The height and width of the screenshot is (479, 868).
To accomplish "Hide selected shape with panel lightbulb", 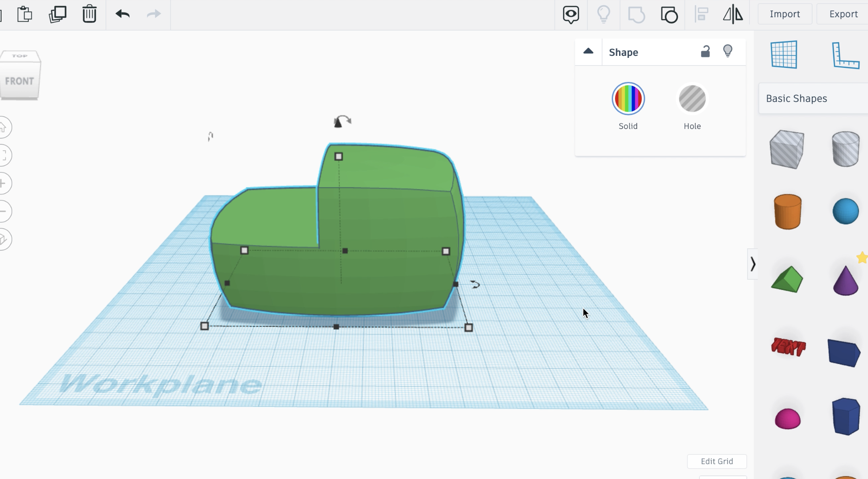I will click(x=727, y=51).
